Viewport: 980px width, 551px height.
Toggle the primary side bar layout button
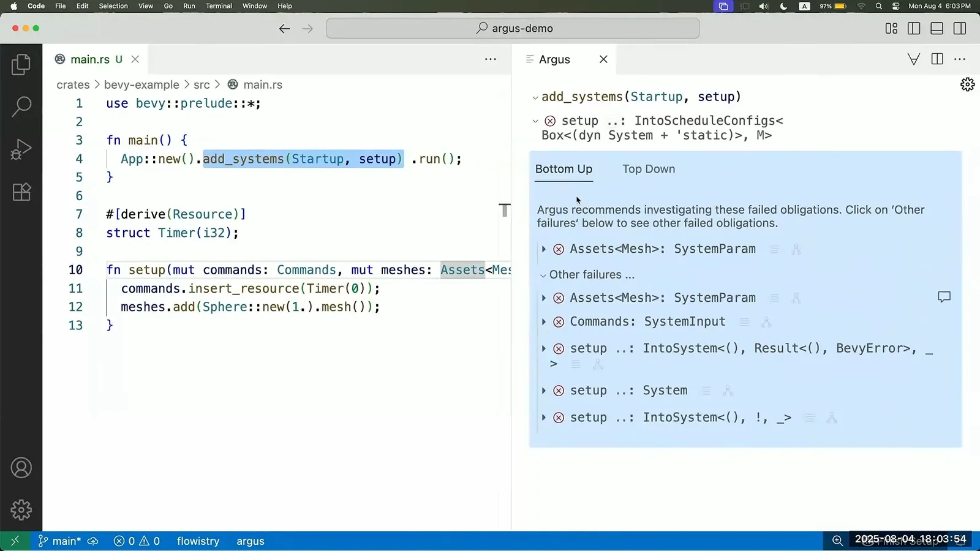(914, 29)
